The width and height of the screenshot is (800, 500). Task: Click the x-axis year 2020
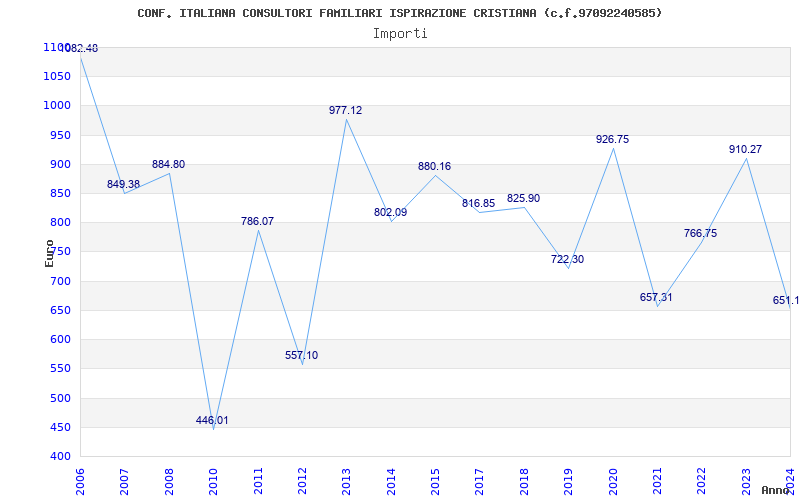click(x=613, y=481)
